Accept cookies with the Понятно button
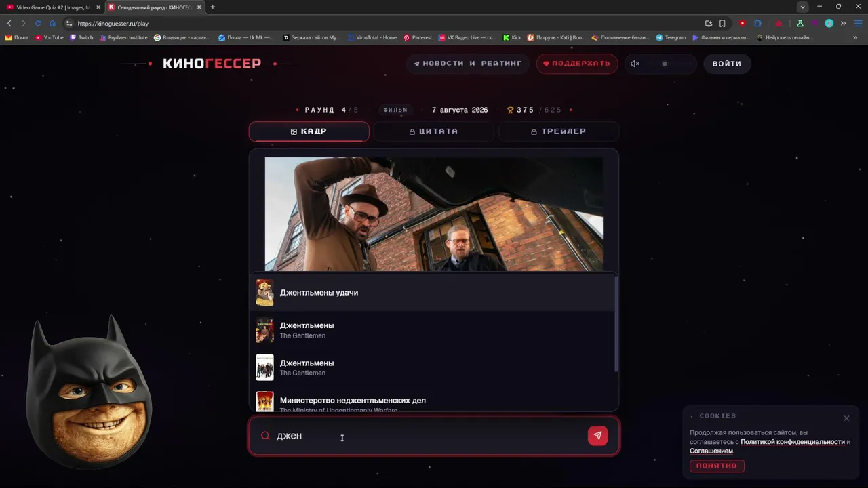 (x=717, y=466)
